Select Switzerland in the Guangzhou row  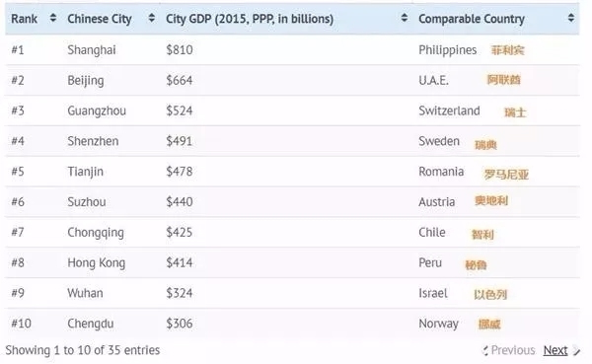[449, 110]
